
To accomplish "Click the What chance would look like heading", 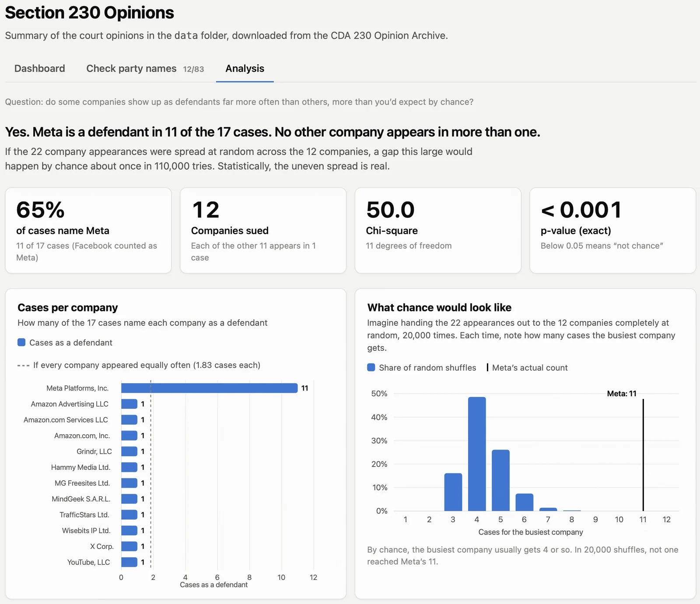I will coord(439,307).
